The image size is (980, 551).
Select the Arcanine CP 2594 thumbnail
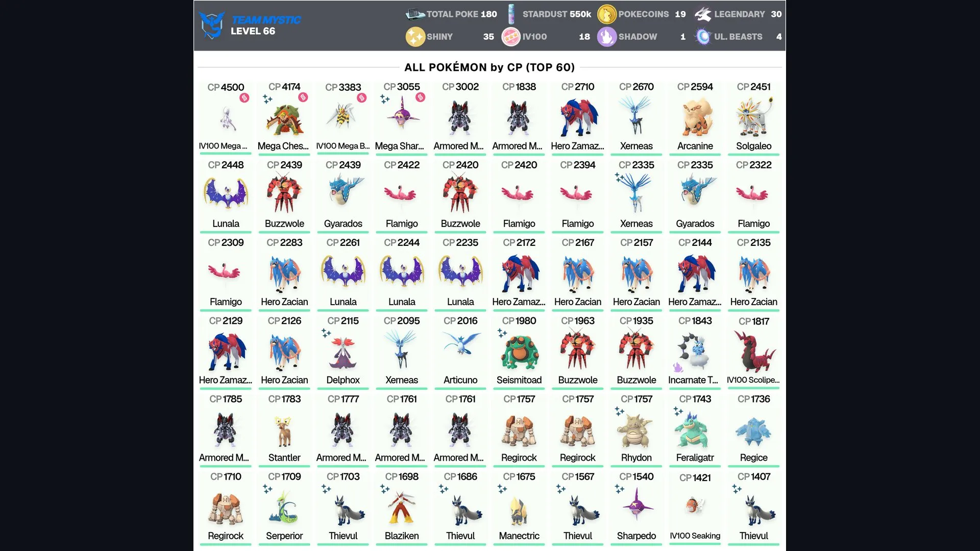695,118
